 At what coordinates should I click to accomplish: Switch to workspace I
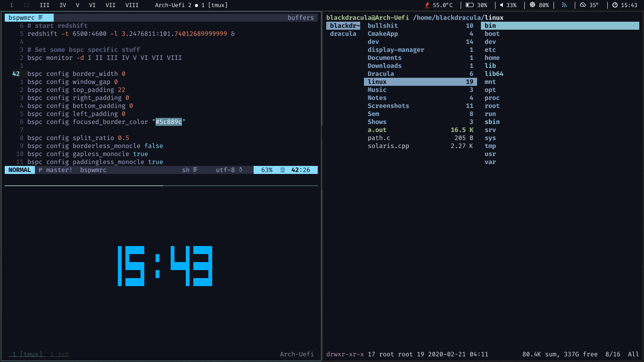pyautogui.click(x=12, y=5)
